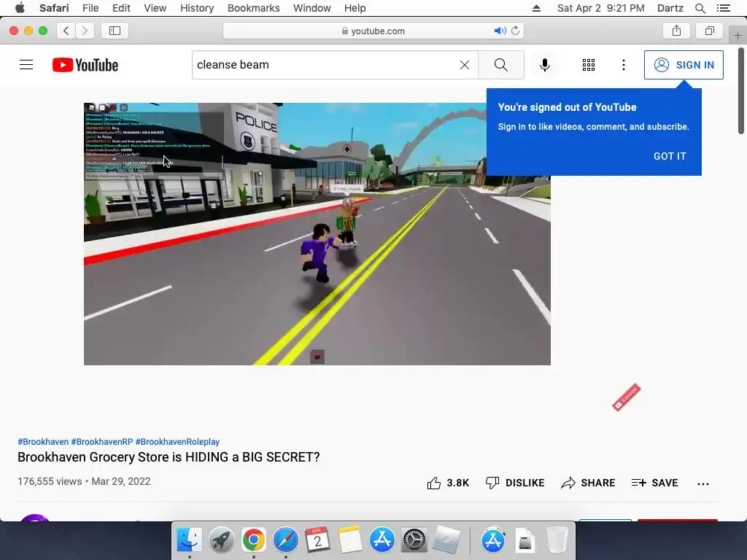Click the Dartz user name in the menu bar
Viewport: 747px width, 560px height.
(x=670, y=8)
